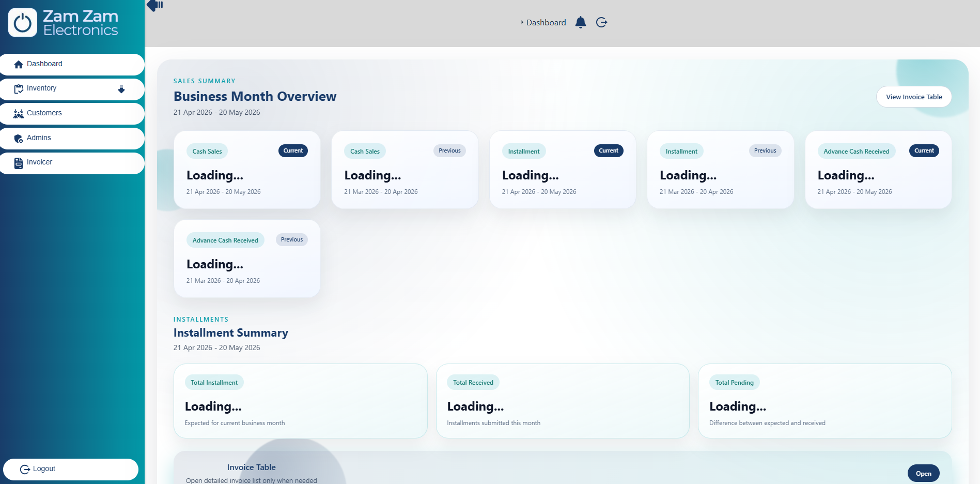The image size is (980, 484).
Task: Click View Invoice Table button
Action: (914, 97)
